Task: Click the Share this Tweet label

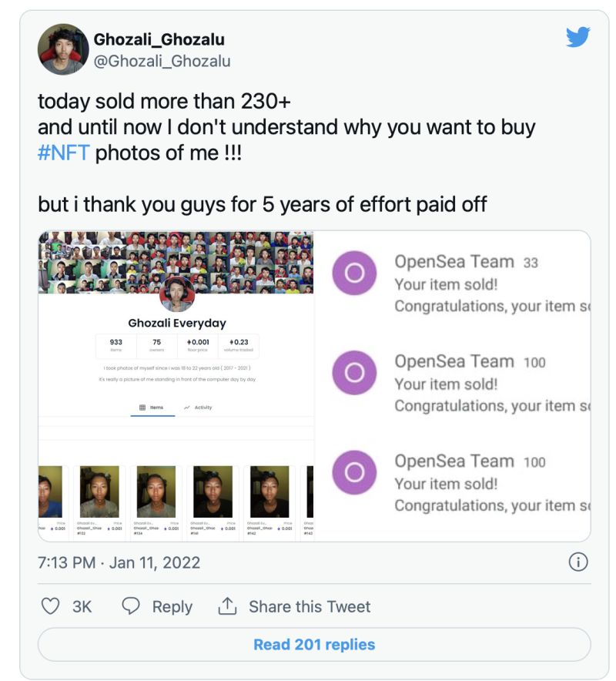Action: [x=310, y=606]
